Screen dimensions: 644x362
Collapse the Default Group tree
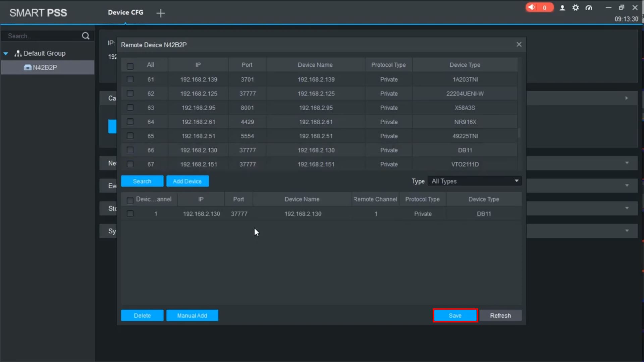click(6, 54)
